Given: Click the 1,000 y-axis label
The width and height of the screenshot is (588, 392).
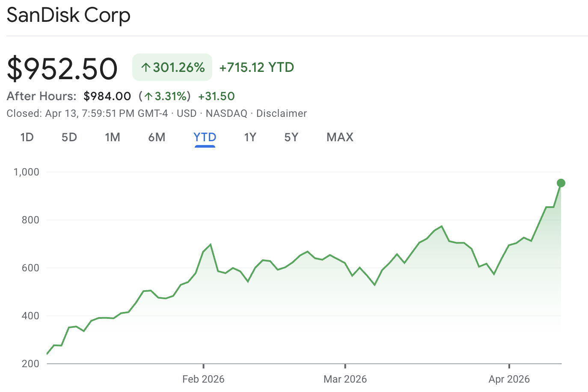Looking at the screenshot, I should (27, 172).
